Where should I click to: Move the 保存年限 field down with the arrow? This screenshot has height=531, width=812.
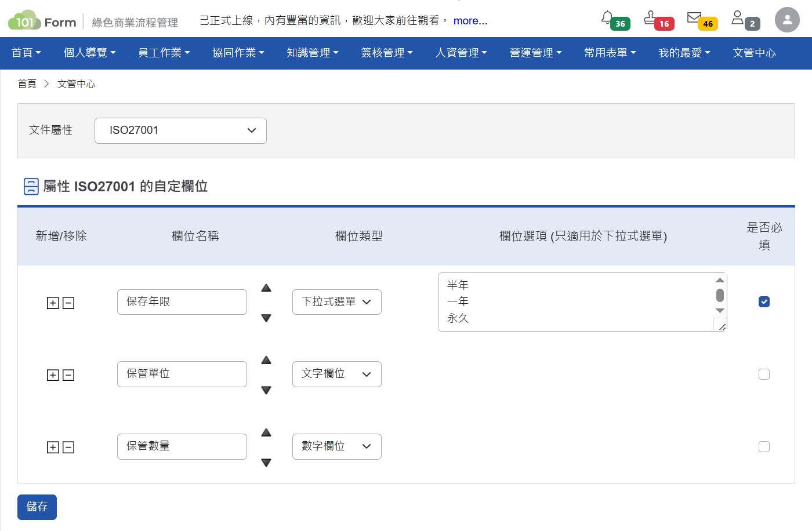click(266, 318)
